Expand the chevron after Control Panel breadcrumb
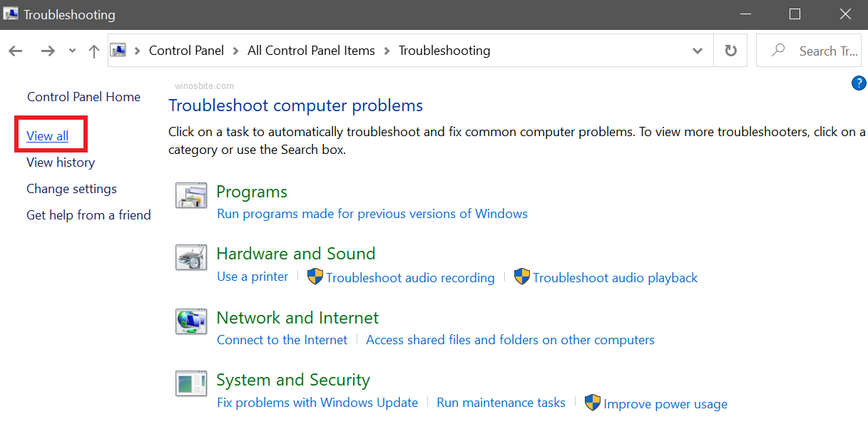868x439 pixels. [236, 51]
